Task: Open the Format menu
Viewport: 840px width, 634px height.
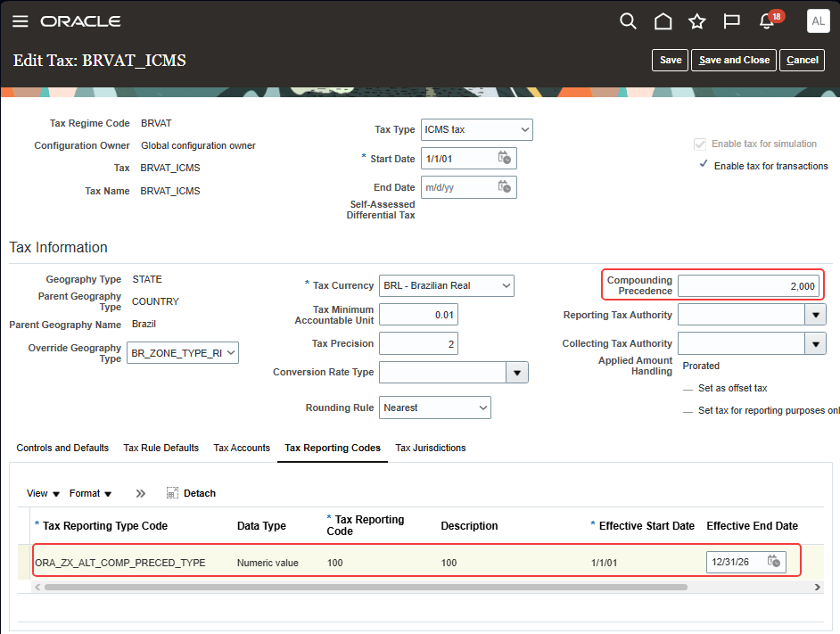Action: point(90,493)
